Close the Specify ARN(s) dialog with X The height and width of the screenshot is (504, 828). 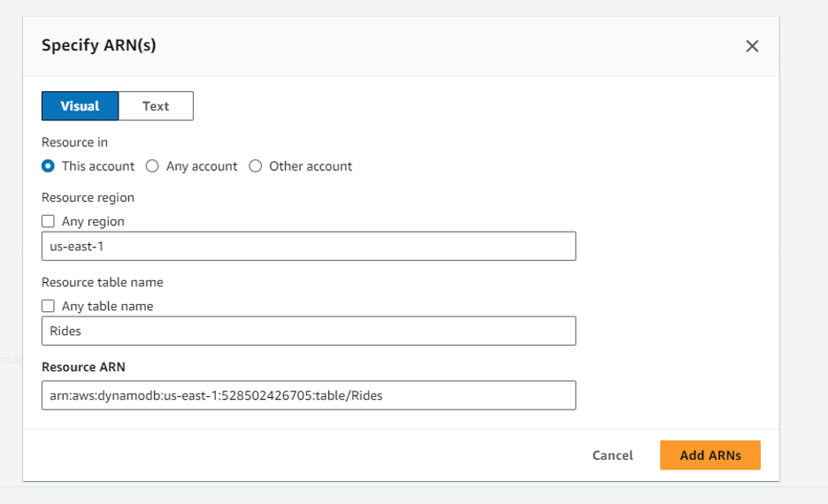coord(752,46)
